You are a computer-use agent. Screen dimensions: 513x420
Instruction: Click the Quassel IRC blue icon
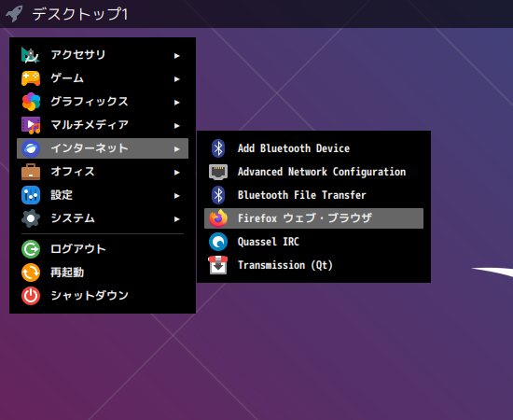218,242
